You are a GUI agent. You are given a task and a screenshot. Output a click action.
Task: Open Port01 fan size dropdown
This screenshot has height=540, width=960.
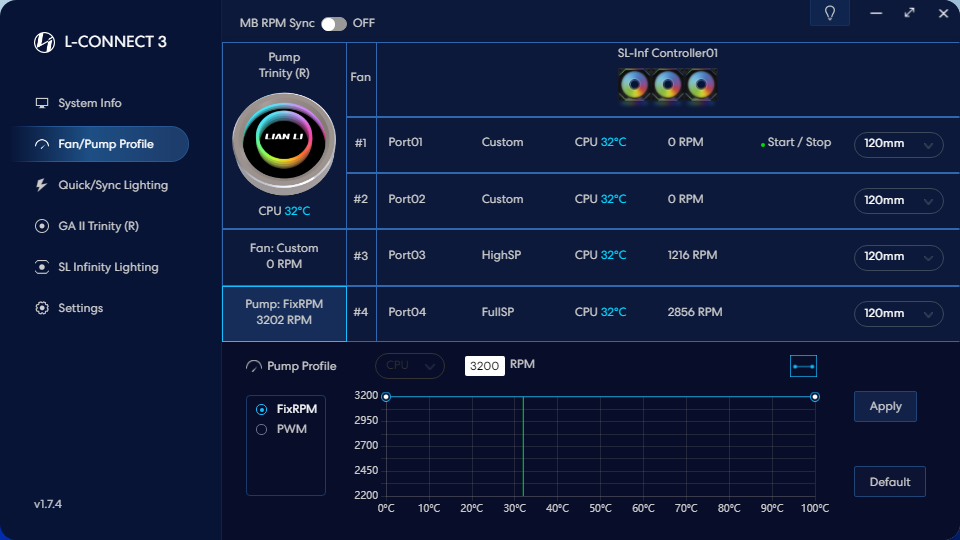coord(898,144)
